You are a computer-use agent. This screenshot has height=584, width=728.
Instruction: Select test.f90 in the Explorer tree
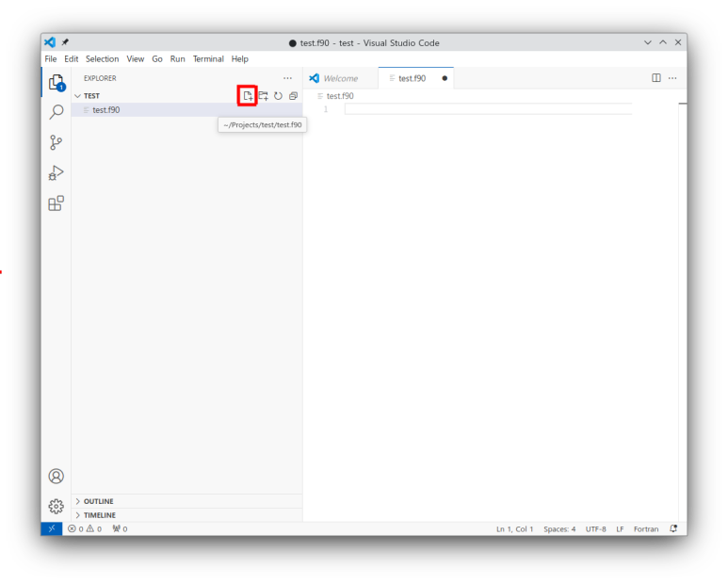coord(186,110)
